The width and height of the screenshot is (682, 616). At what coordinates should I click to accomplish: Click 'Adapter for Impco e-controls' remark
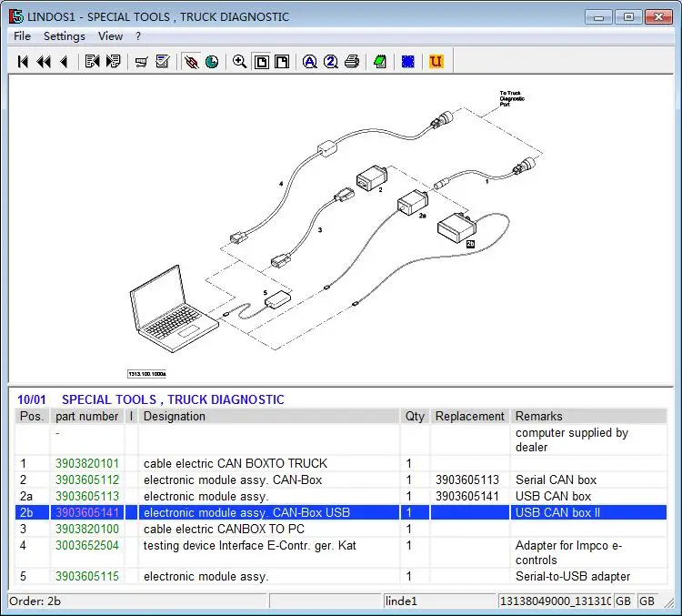point(569,552)
